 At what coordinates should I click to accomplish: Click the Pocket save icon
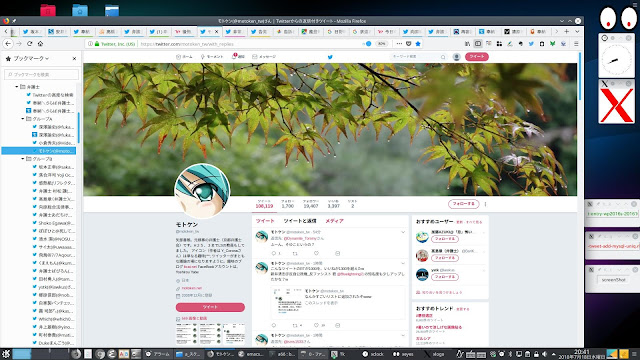coord(409,44)
